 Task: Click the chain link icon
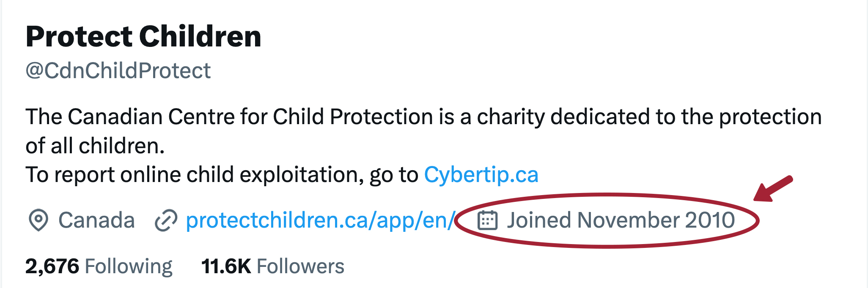(166, 220)
